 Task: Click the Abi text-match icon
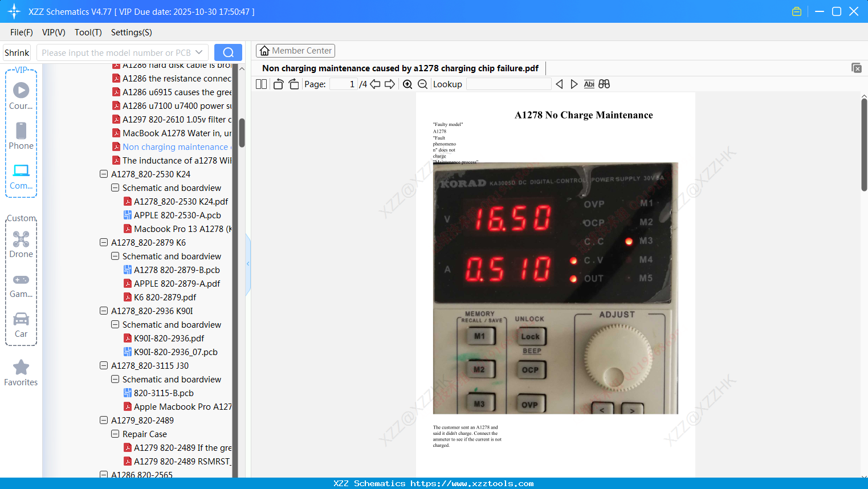[x=589, y=84]
